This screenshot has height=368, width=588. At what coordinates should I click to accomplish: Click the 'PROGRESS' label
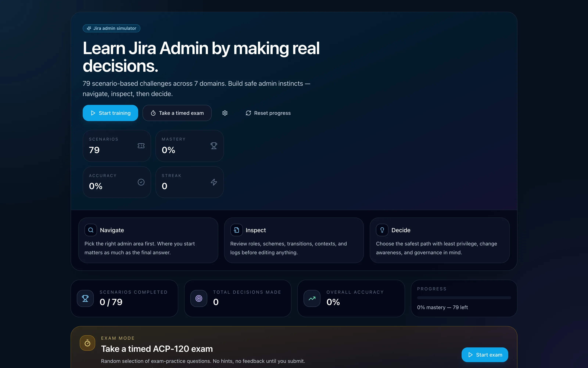[432, 289]
